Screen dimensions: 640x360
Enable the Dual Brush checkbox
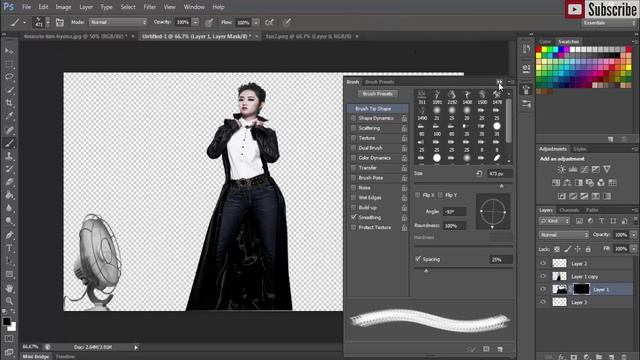click(353, 148)
